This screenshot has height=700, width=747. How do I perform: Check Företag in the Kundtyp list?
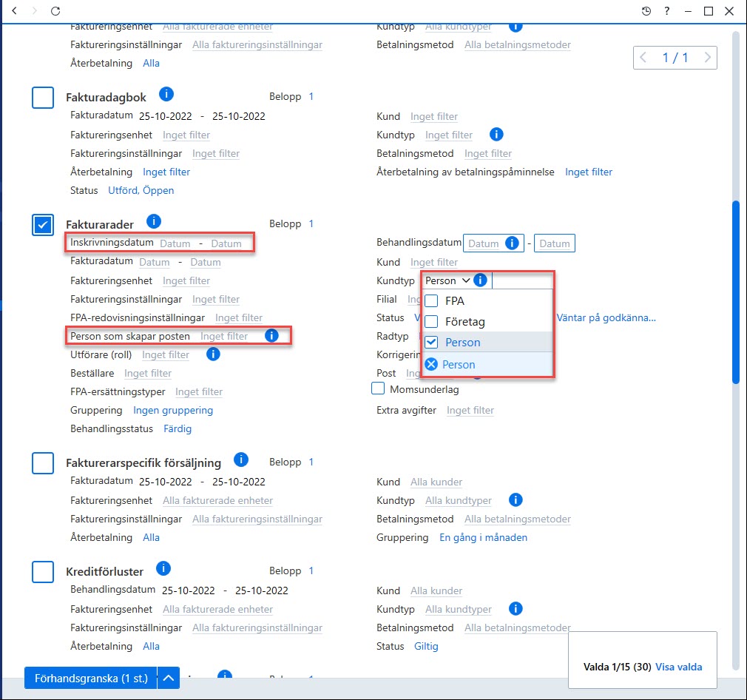tap(431, 322)
